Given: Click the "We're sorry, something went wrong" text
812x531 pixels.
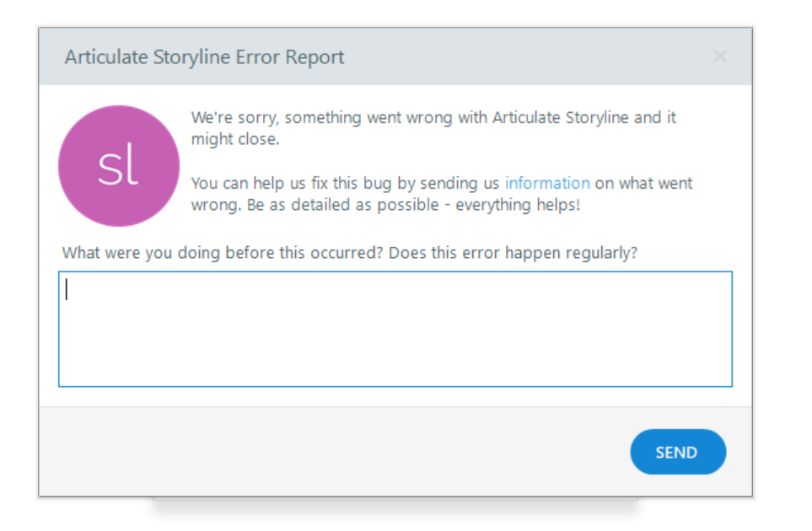Looking at the screenshot, I should (322, 118).
